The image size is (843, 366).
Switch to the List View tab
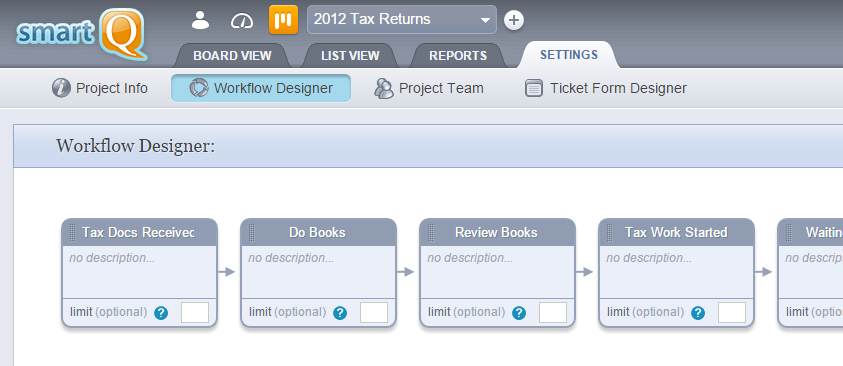coord(350,56)
